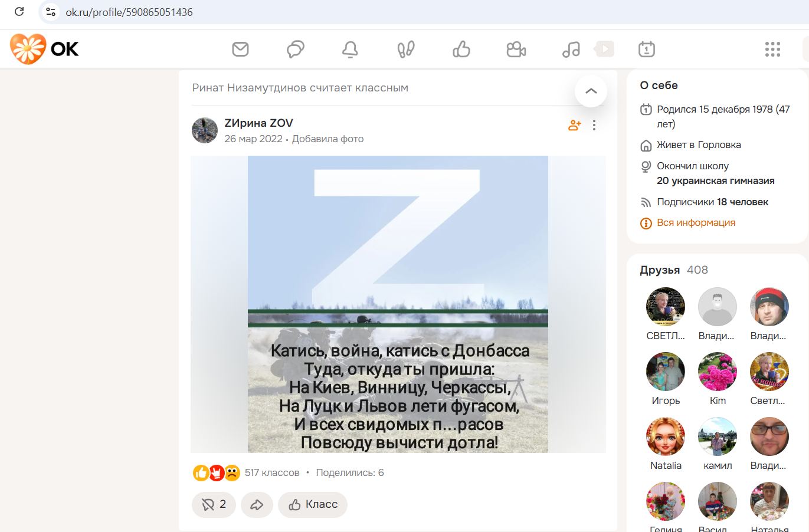Click the browser reload button
The image size is (809, 532).
coord(19,12)
